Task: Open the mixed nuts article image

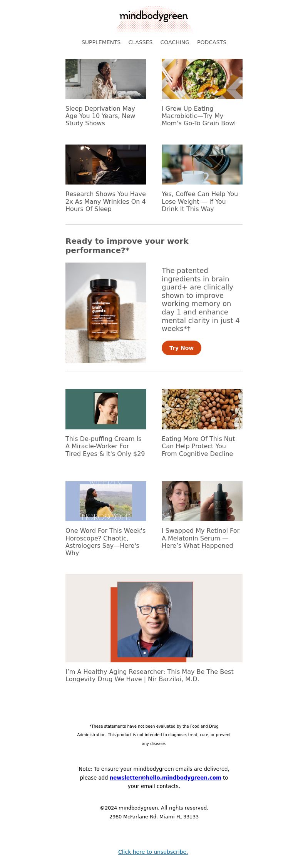Action: click(202, 409)
